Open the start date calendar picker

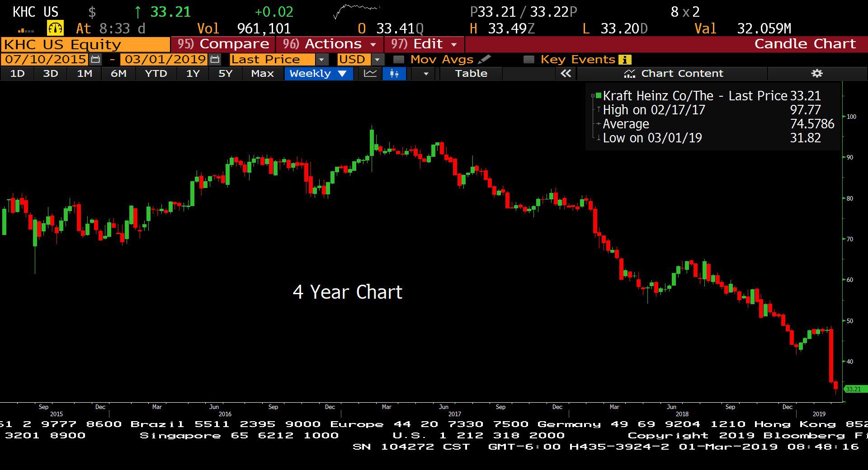95,59
